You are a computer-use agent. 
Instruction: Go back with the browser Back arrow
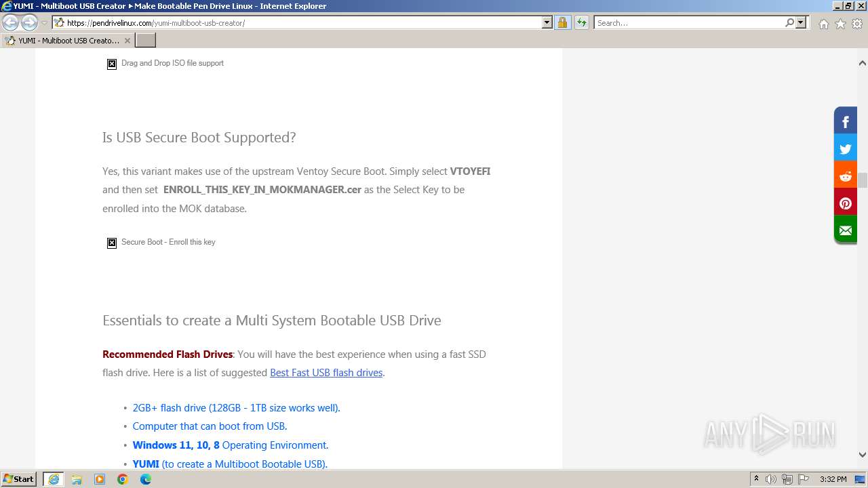coord(11,23)
